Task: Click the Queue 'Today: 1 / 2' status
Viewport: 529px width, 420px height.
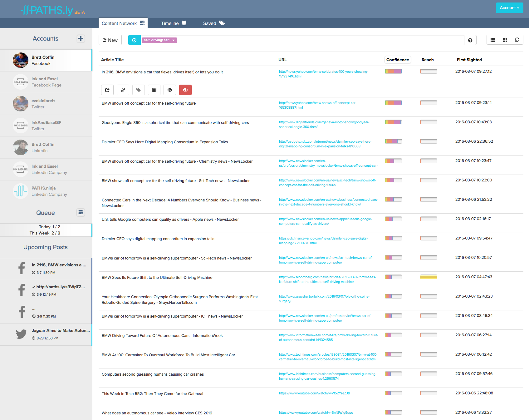Action: [49, 227]
